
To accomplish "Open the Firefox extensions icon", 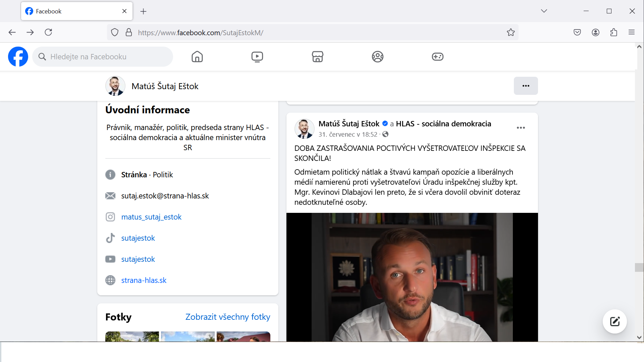I will tap(613, 33).
